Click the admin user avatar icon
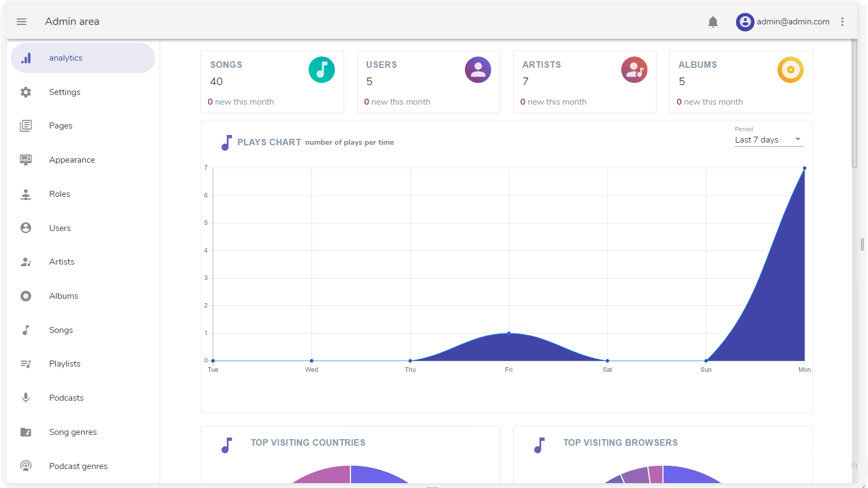The width and height of the screenshot is (868, 488). (745, 22)
